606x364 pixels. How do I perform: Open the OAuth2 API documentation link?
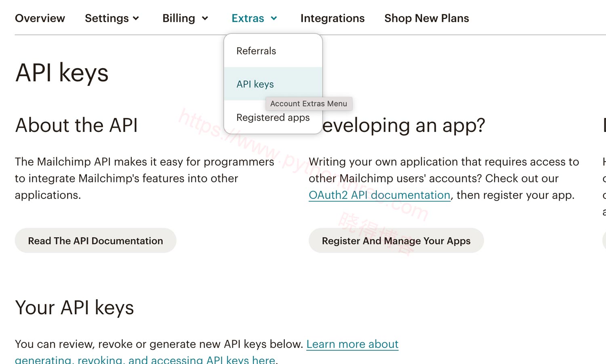[379, 195]
